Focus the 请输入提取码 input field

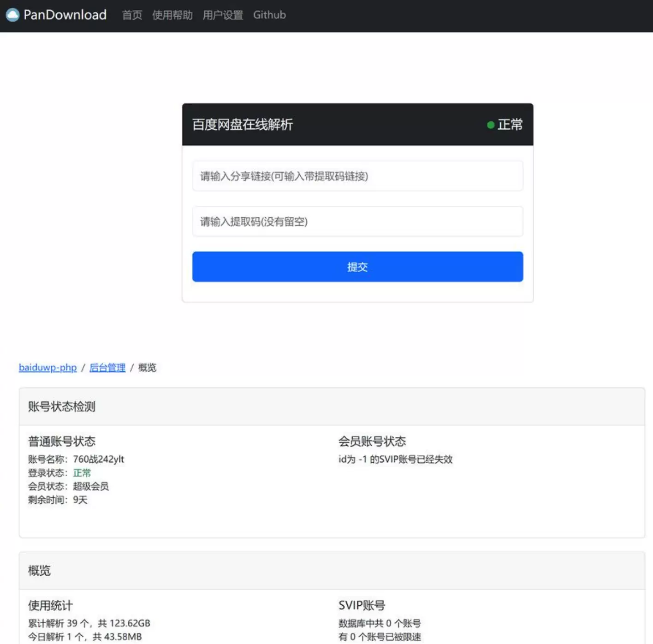[357, 221]
